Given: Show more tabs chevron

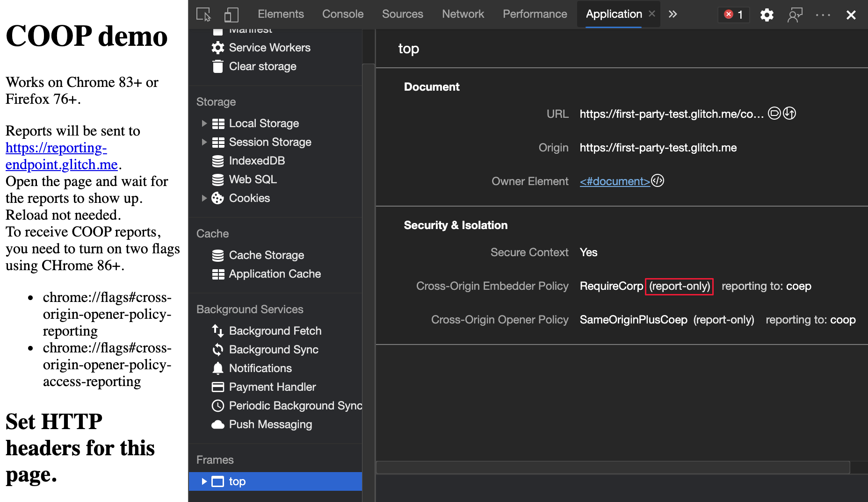Looking at the screenshot, I should click(x=673, y=14).
